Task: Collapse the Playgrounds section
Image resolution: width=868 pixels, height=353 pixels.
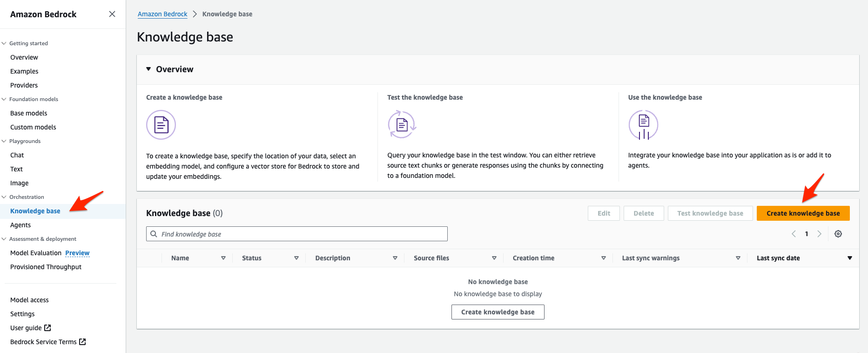Action: click(4, 141)
